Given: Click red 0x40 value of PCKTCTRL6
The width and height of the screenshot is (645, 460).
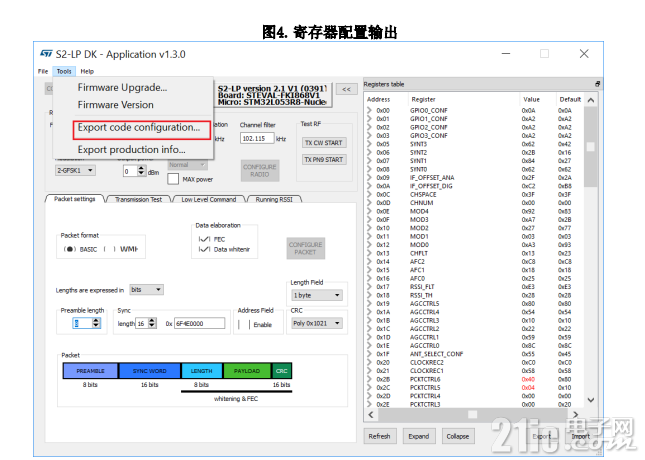Looking at the screenshot, I should point(528,379).
